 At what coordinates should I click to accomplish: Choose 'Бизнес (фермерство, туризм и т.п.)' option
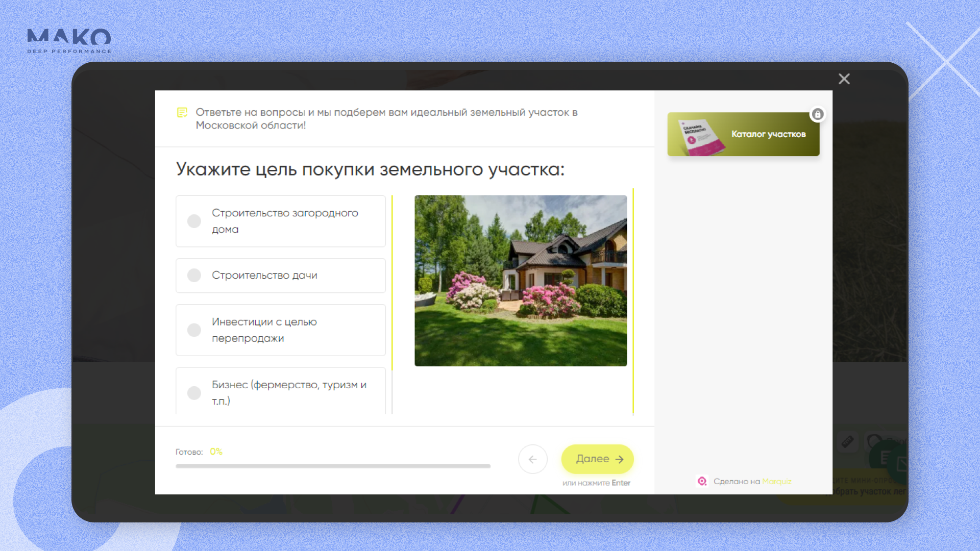point(281,391)
